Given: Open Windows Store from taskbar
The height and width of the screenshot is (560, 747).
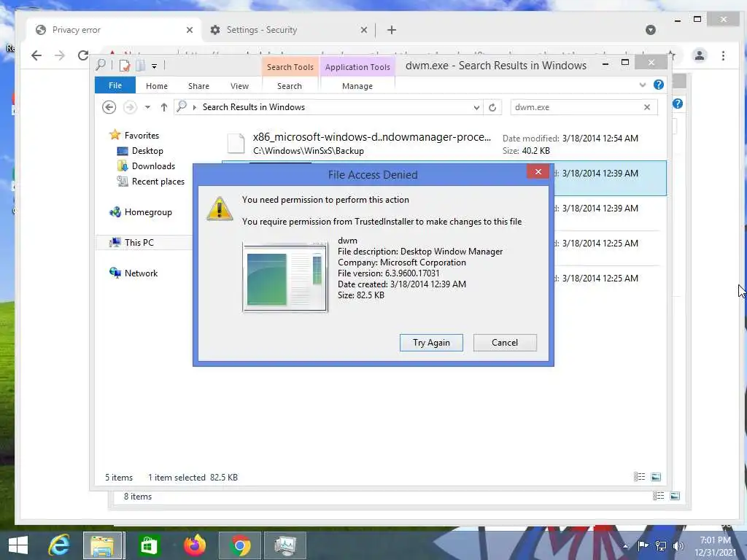Looking at the screenshot, I should [148, 545].
